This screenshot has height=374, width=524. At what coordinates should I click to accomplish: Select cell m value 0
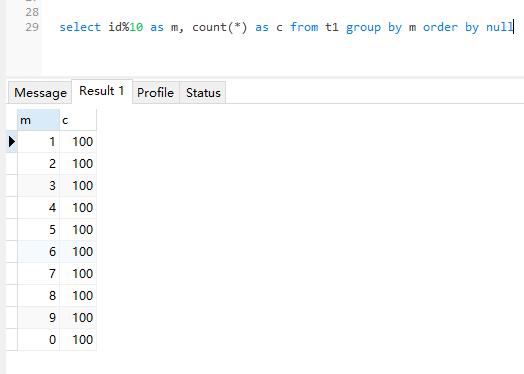[x=38, y=340]
